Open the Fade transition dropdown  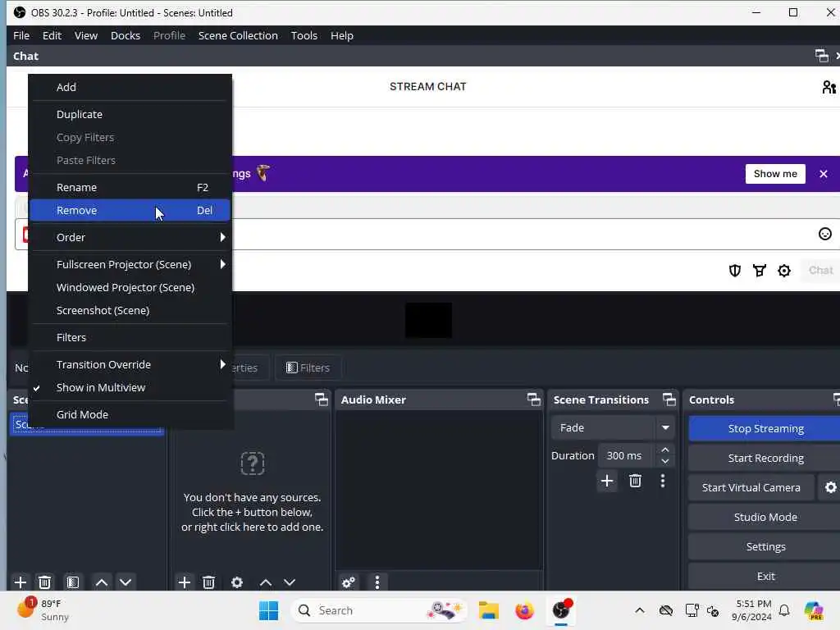coord(612,427)
